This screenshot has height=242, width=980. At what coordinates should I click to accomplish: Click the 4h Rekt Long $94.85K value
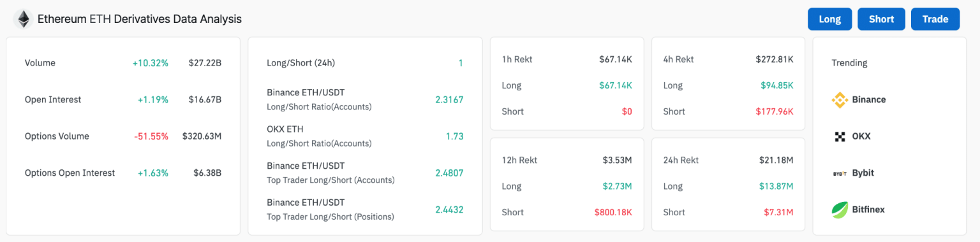[x=777, y=85]
